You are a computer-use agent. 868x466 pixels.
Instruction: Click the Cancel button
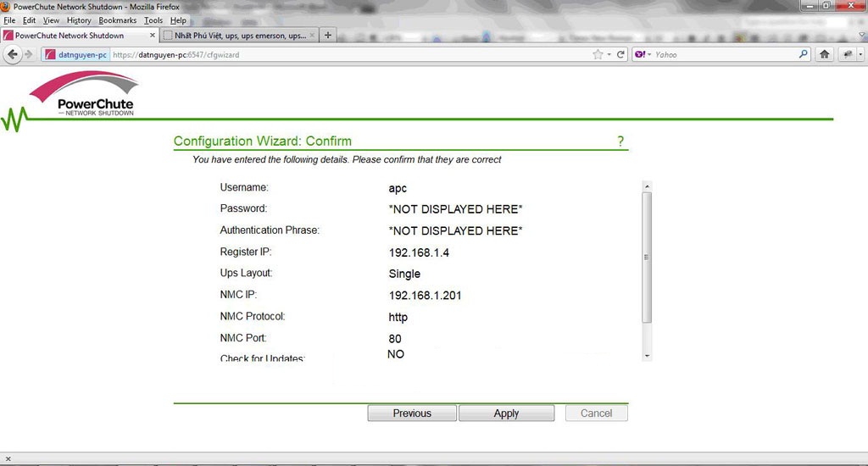596,413
